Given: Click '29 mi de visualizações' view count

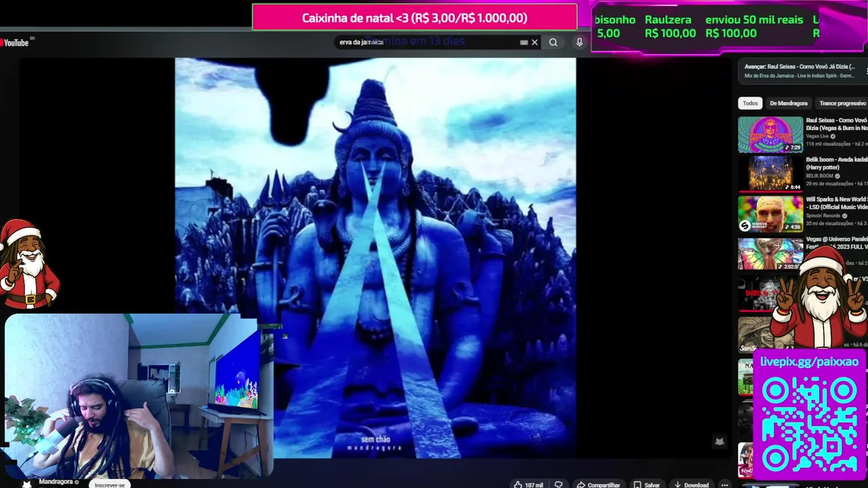Looking at the screenshot, I should (830, 184).
